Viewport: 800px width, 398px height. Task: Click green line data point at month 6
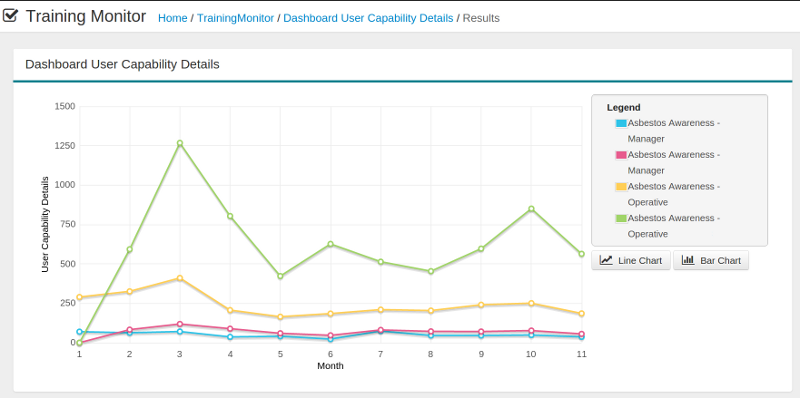click(x=331, y=244)
